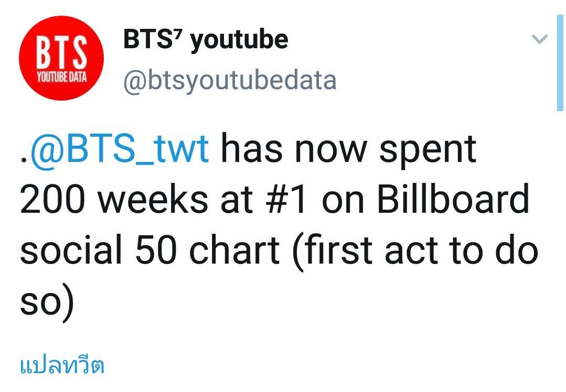The width and height of the screenshot is (566, 392).
Task: Open the @BTS_twt mention
Action: [x=120, y=149]
